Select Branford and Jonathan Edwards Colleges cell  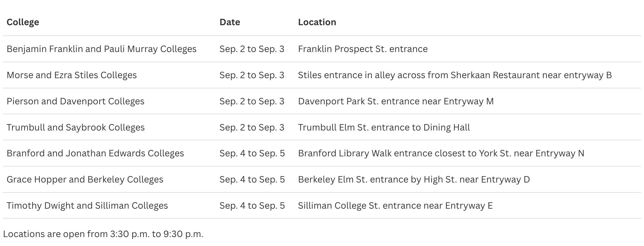[95, 153]
